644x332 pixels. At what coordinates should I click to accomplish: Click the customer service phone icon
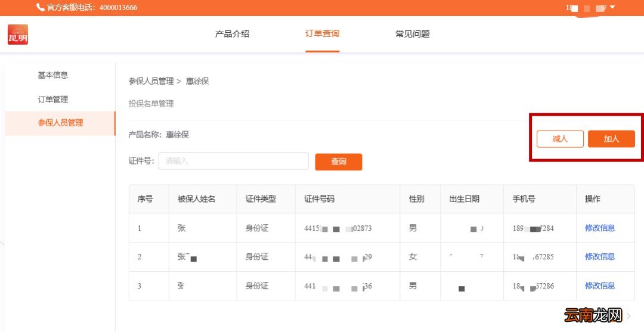(x=41, y=7)
